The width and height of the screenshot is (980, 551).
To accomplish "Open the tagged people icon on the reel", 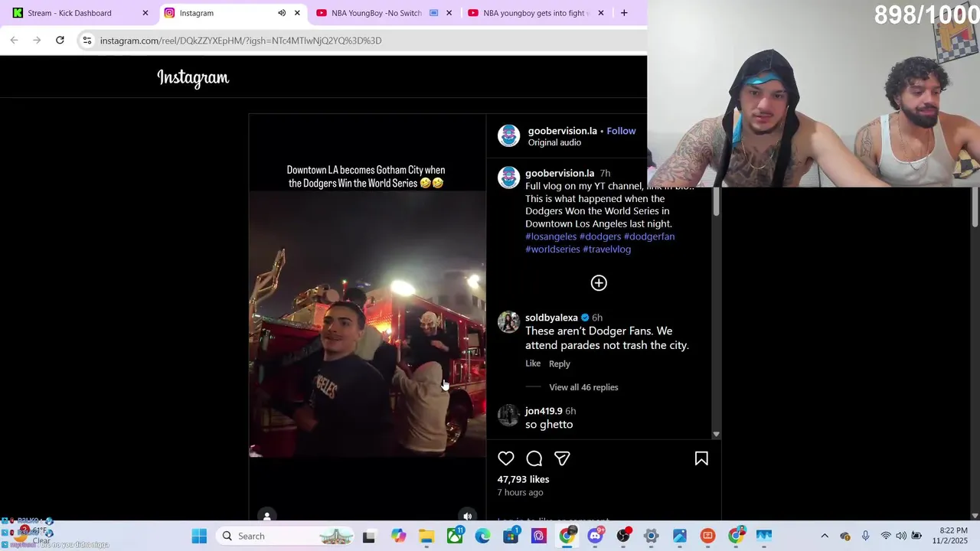I will [x=266, y=517].
